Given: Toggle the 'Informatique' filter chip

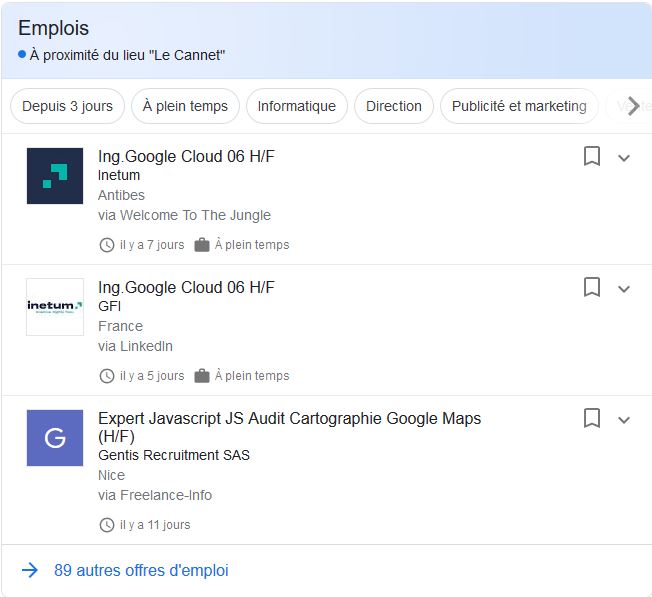Looking at the screenshot, I should [x=297, y=106].
